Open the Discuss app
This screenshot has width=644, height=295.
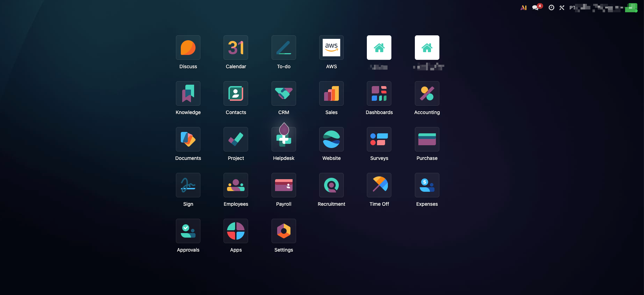[188, 48]
